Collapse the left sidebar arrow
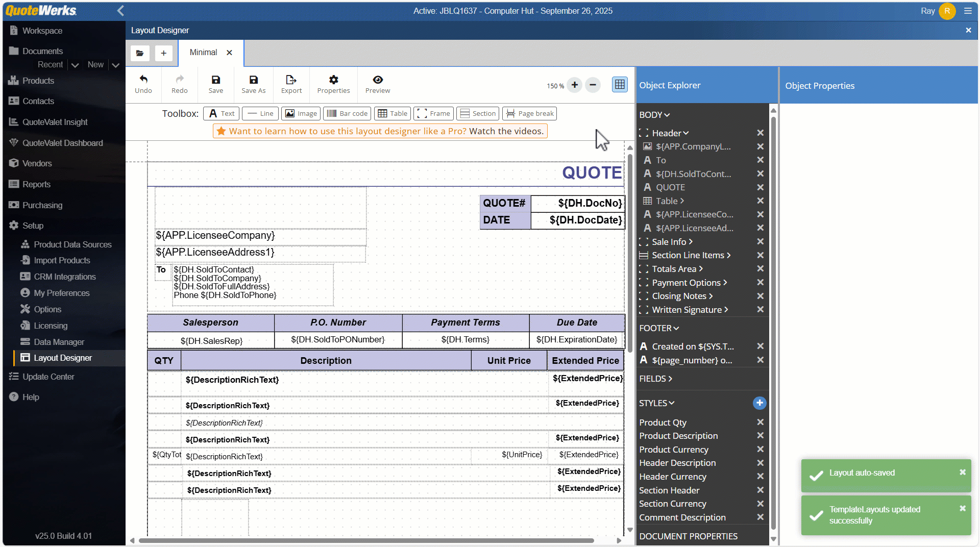This screenshot has height=547, width=980. tap(120, 11)
